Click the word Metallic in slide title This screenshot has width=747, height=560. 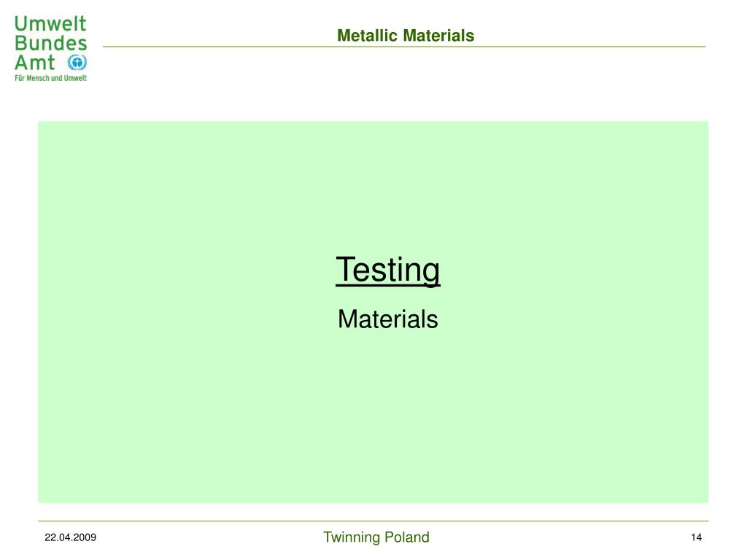368,36
